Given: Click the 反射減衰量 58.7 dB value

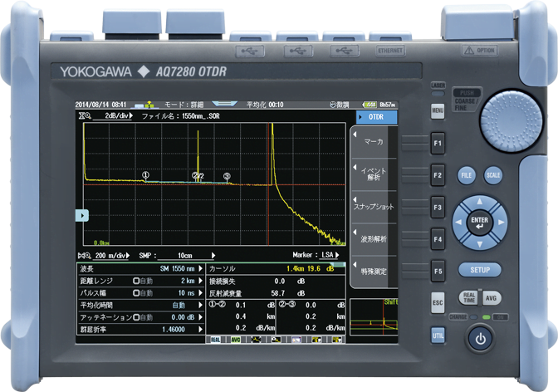Looking at the screenshot, I should tap(278, 293).
